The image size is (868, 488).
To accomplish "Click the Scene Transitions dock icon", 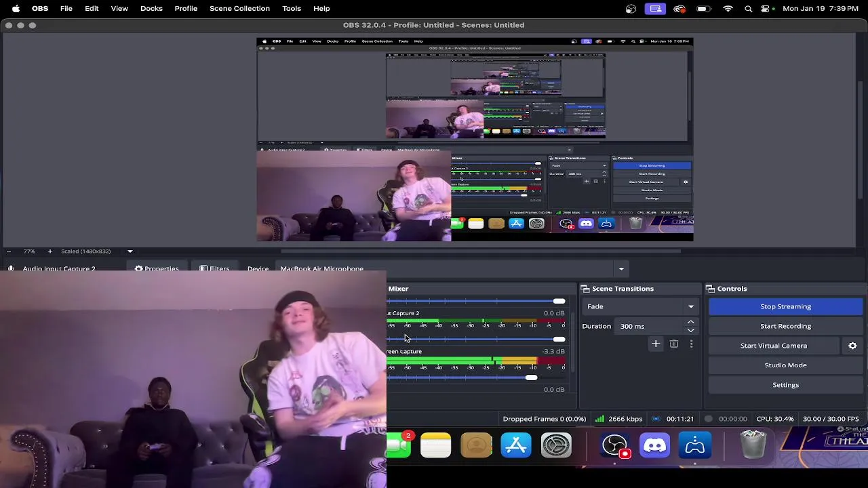I will 585,289.
